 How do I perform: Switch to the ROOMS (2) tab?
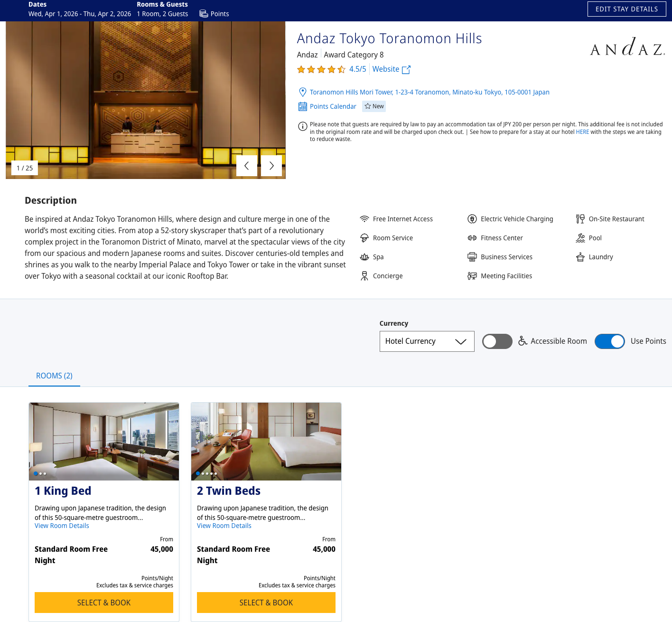[54, 376]
